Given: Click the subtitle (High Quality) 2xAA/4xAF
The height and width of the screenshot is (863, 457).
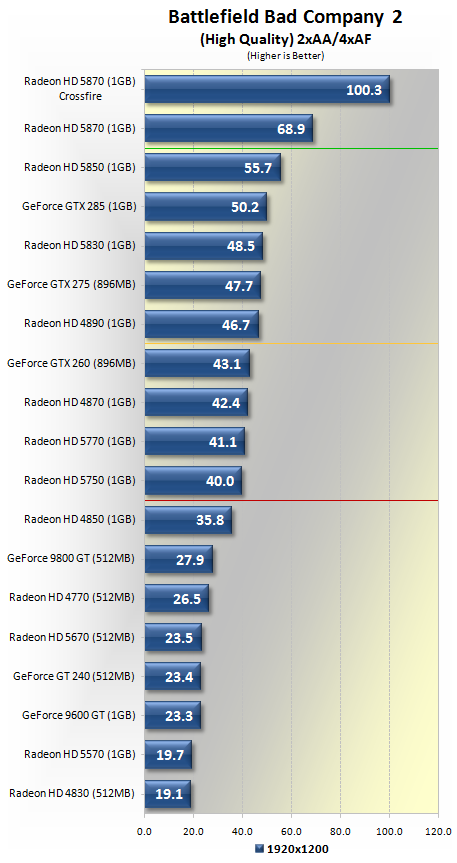Looking at the screenshot, I should click(285, 40).
